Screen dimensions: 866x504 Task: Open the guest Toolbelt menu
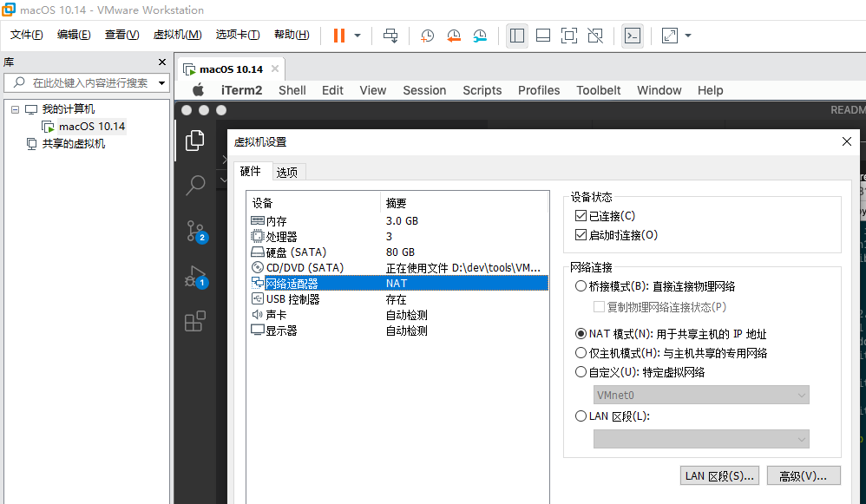[598, 90]
